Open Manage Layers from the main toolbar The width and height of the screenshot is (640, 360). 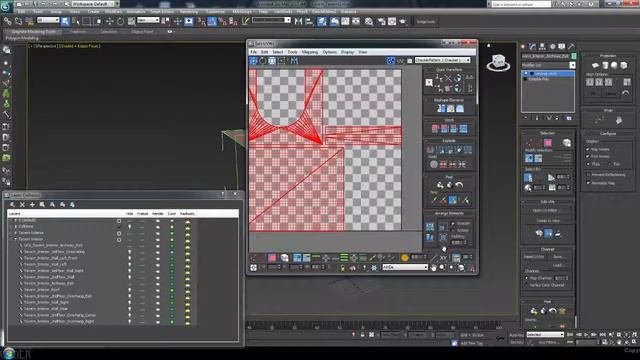tap(322, 21)
